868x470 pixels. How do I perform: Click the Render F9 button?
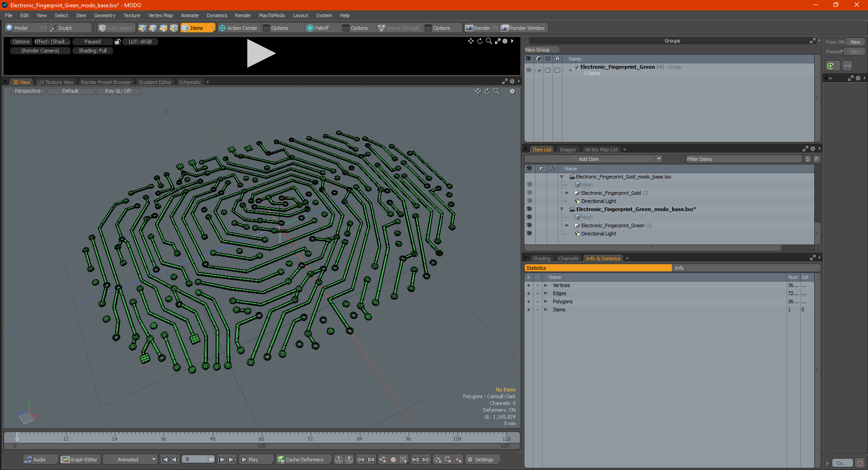(x=481, y=28)
